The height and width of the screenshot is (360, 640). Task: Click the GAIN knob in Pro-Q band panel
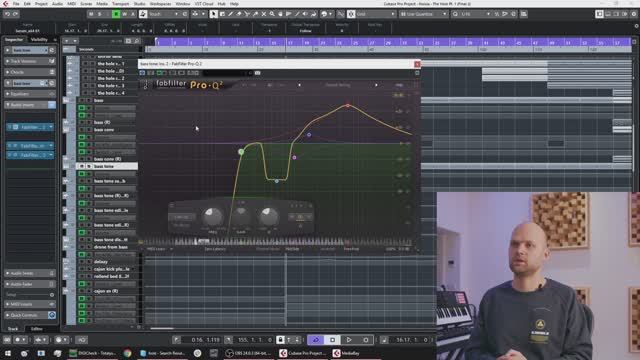(x=241, y=216)
